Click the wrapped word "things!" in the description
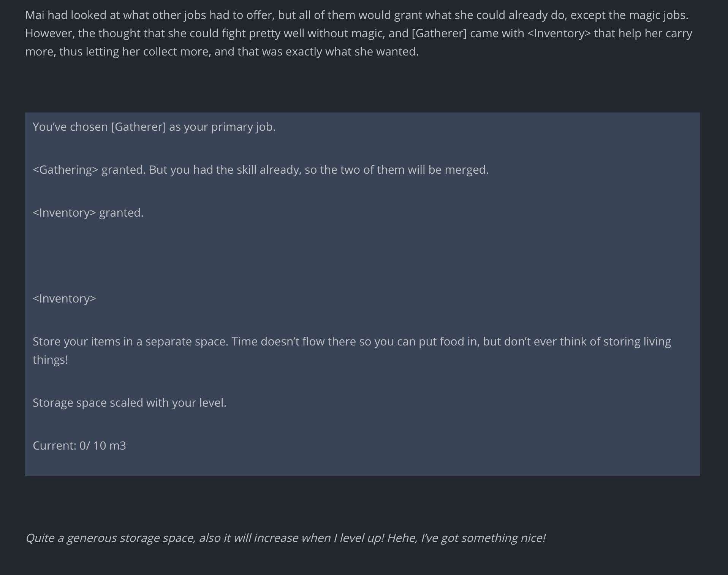728x575 pixels. coord(50,360)
